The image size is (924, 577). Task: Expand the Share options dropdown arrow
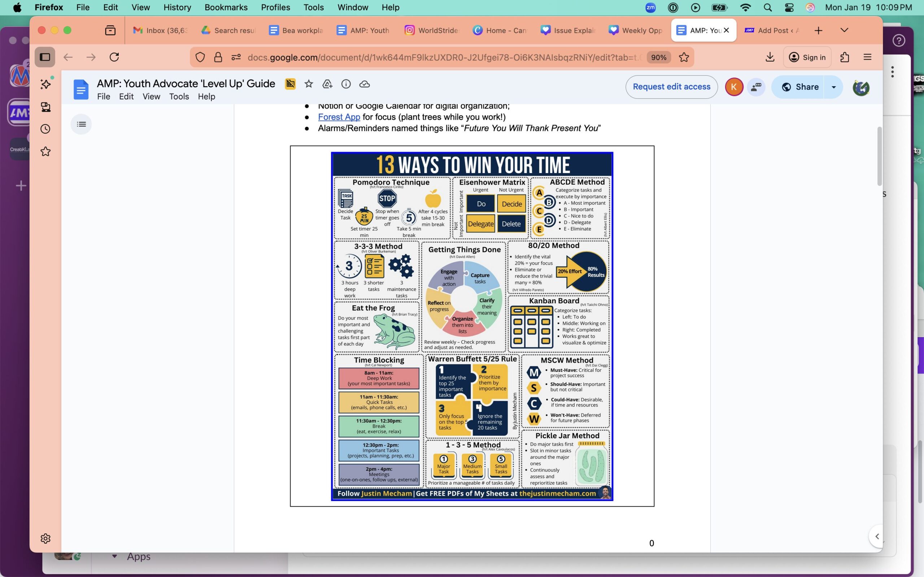833,87
